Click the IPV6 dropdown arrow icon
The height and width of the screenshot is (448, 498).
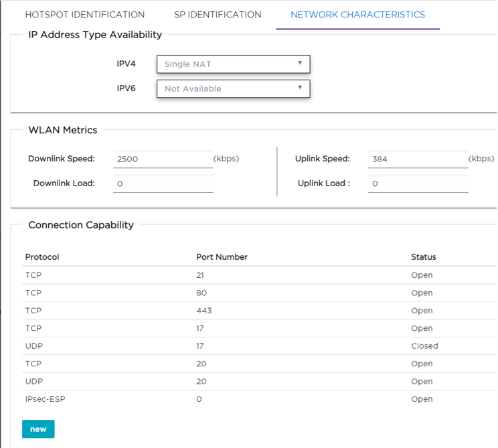pyautogui.click(x=300, y=87)
